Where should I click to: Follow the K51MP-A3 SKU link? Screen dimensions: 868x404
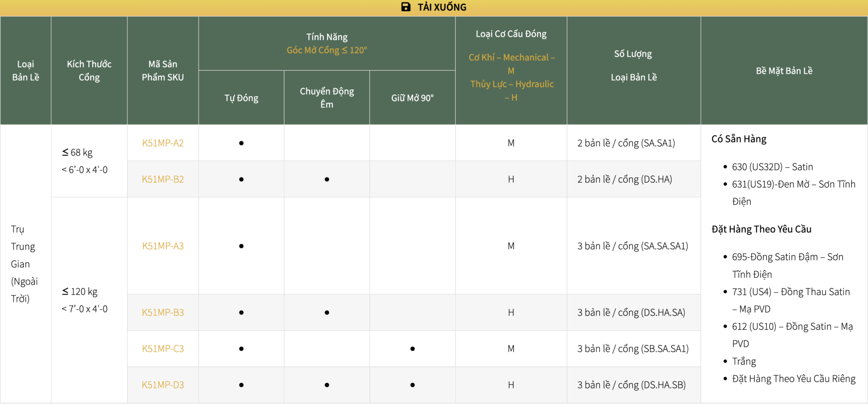click(163, 246)
